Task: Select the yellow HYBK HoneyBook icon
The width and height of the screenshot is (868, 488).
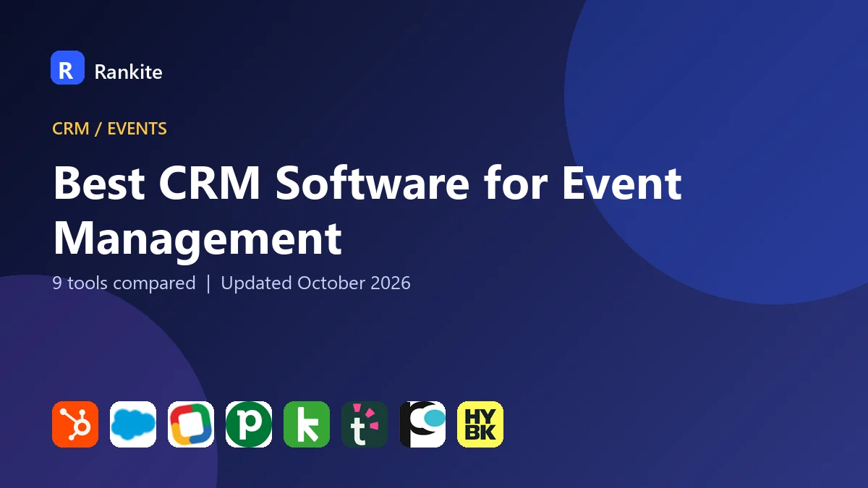Action: tap(480, 424)
